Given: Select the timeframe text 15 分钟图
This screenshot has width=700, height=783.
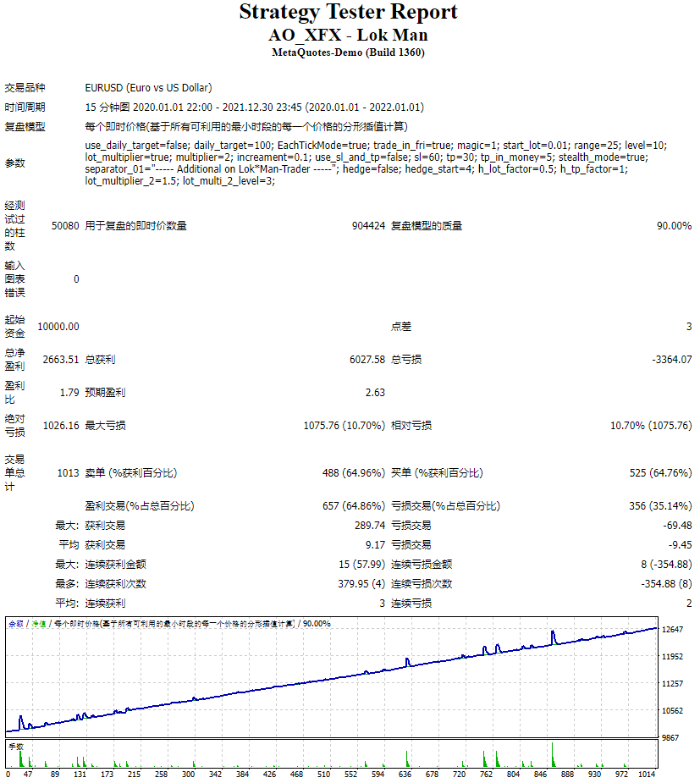Looking at the screenshot, I should pos(108,106).
